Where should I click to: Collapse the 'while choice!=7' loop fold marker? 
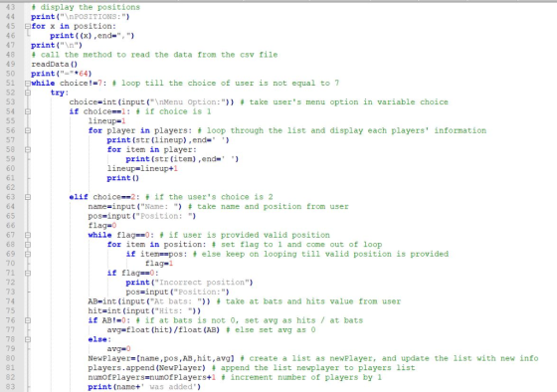pos(28,84)
